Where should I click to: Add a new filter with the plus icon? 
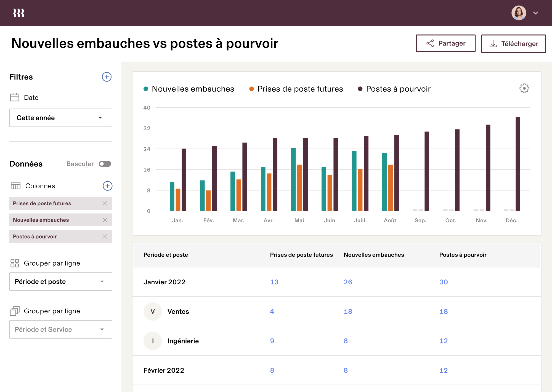pyautogui.click(x=107, y=77)
